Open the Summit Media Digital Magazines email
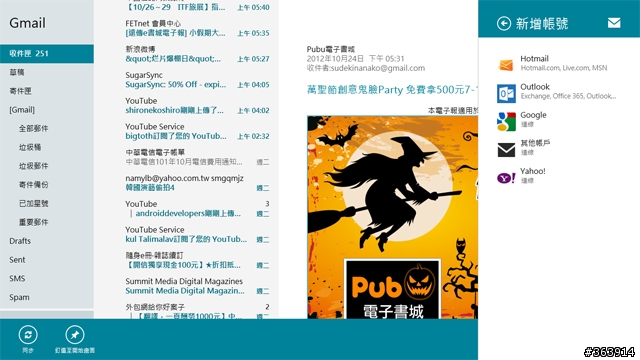This screenshot has width=640, height=360. (197, 286)
